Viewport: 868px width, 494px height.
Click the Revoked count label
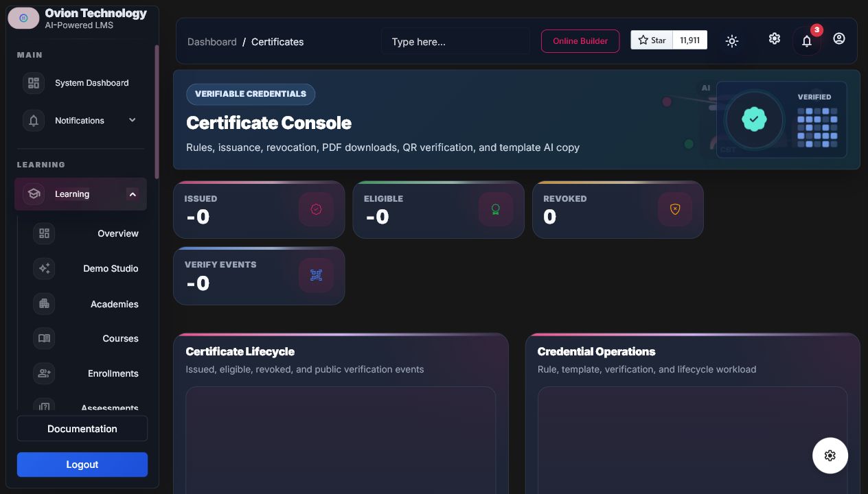(x=565, y=198)
